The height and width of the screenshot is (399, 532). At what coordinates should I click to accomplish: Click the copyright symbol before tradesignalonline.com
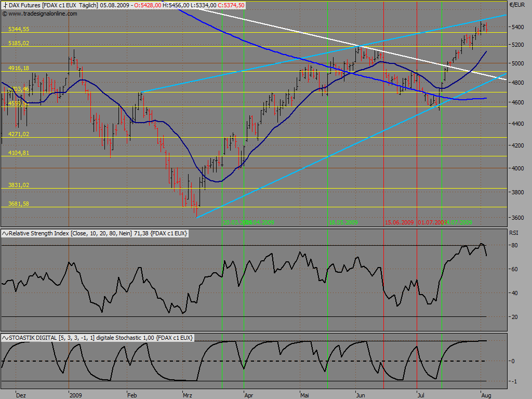click(5, 14)
